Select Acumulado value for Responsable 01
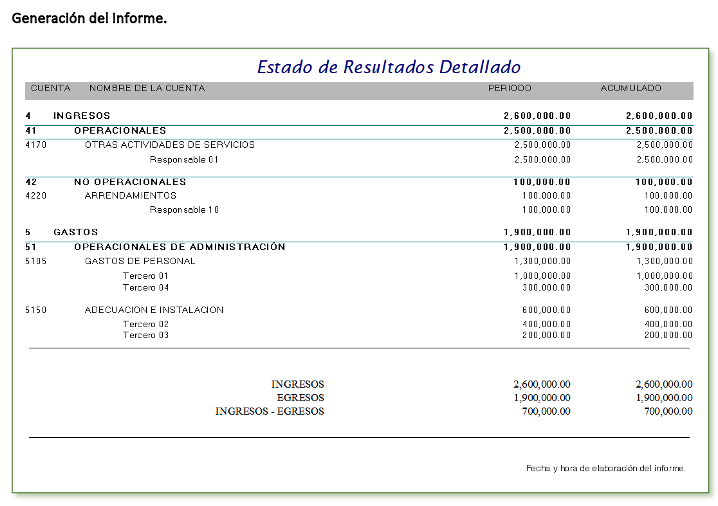The height and width of the screenshot is (506, 718). click(x=664, y=160)
